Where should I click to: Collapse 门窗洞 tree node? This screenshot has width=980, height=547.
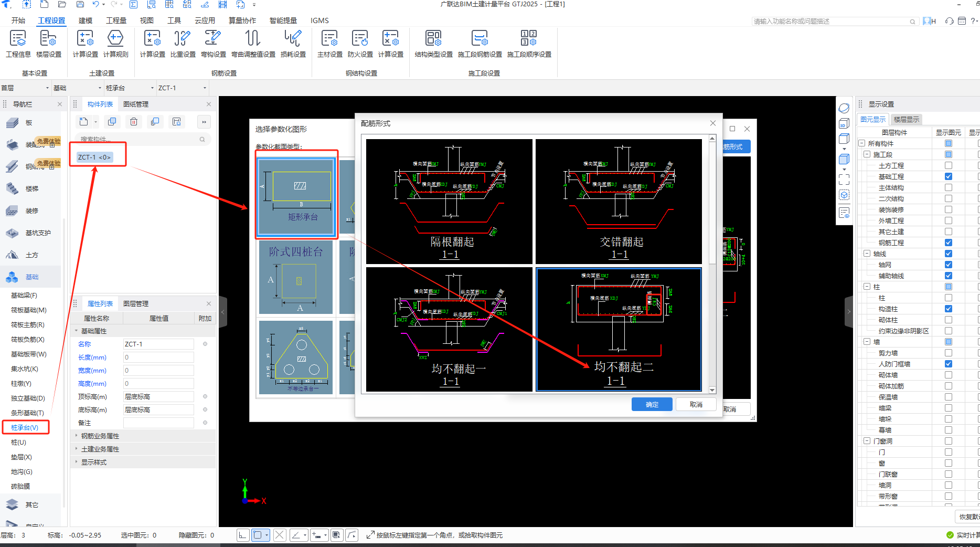tap(867, 441)
